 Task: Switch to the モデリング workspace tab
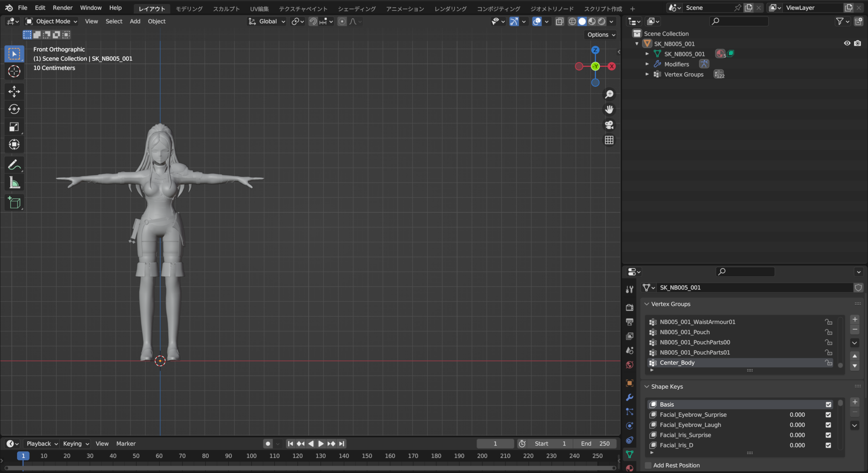pos(189,9)
